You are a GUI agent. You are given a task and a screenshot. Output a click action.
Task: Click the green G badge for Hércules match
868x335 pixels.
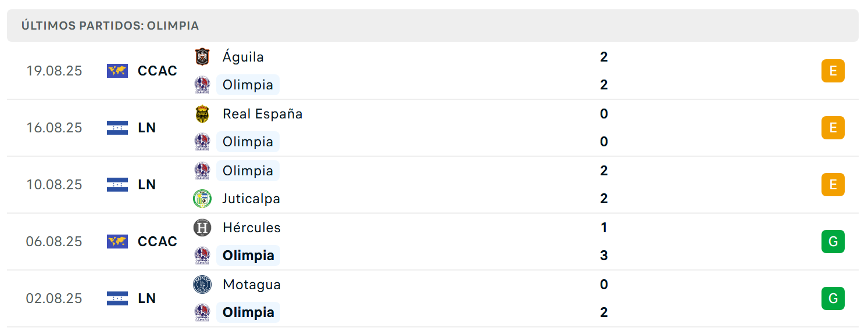pyautogui.click(x=833, y=242)
